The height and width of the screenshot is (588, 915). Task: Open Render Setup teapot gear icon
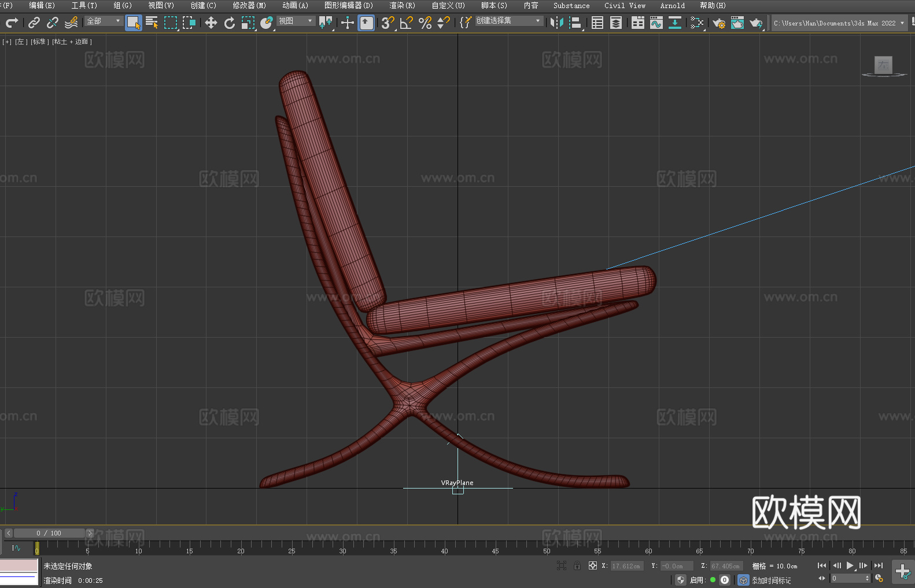(719, 23)
